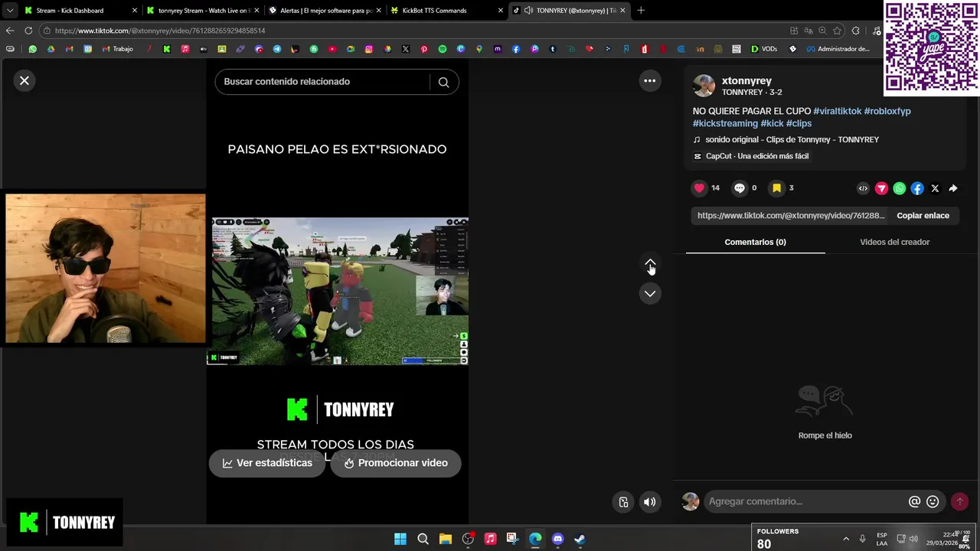Open the #clips hashtag
980x551 pixels.
(x=799, y=123)
